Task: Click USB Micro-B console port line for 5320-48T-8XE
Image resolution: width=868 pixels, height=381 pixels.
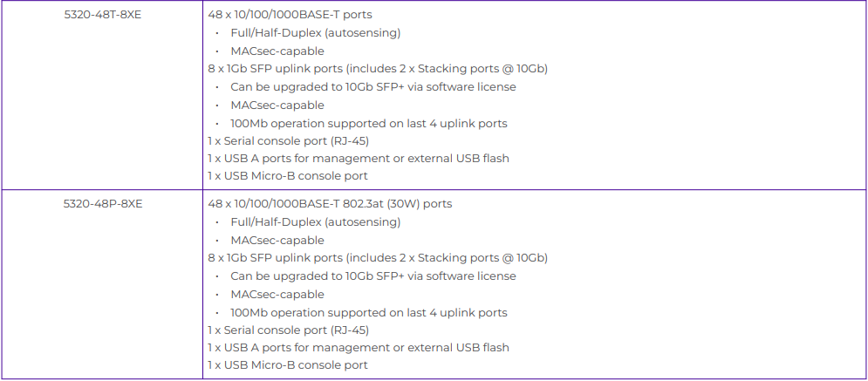Action: [x=287, y=176]
